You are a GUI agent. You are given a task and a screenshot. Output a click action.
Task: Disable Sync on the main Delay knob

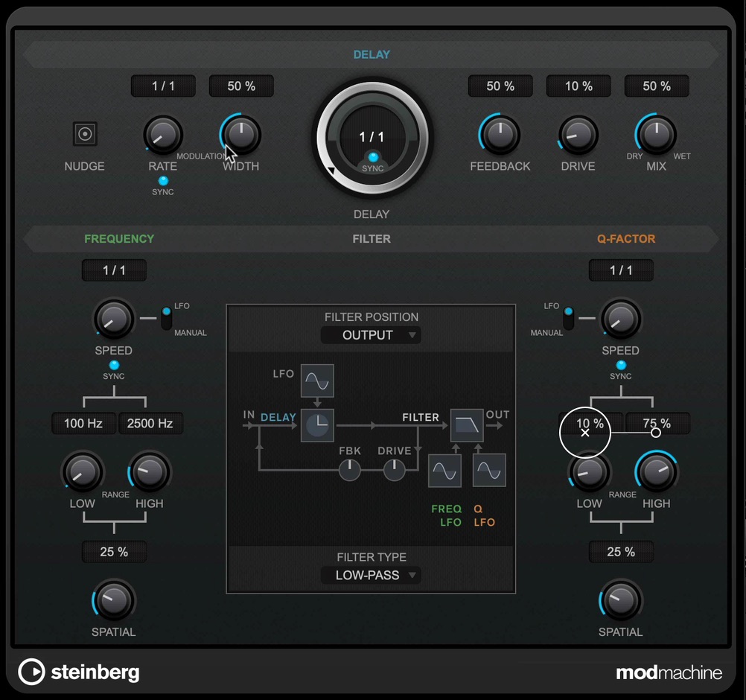373,156
